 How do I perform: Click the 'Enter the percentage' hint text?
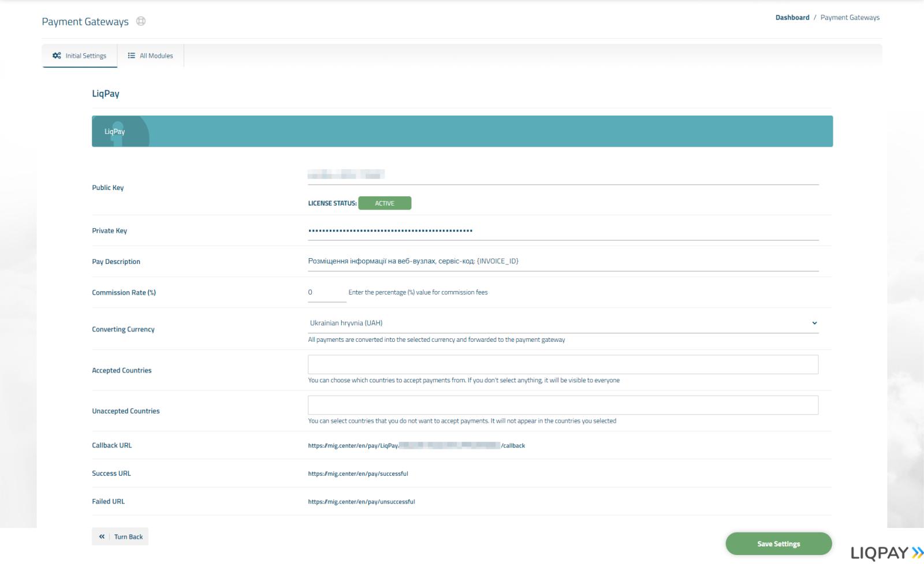[x=418, y=292]
